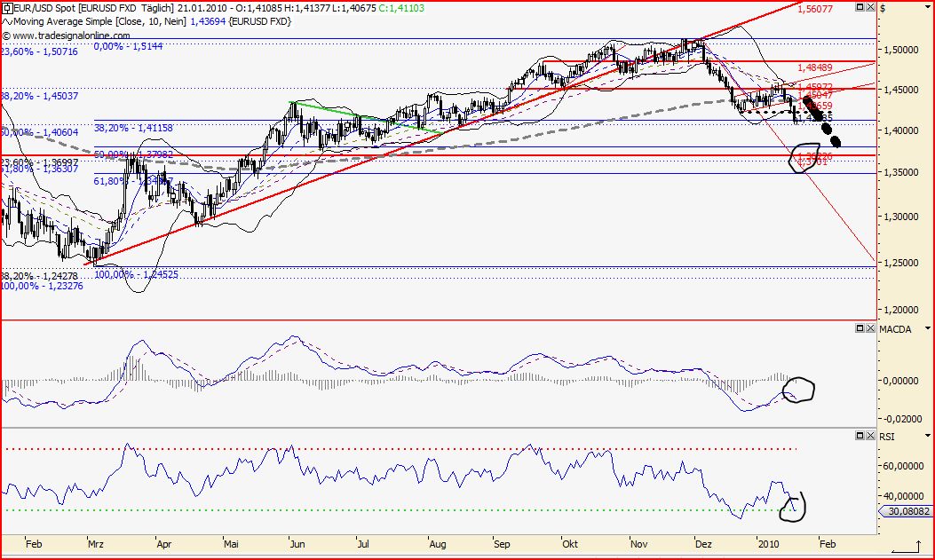Open the MACD indicator dropdown arrow
The width and height of the screenshot is (935, 560).
(928, 328)
